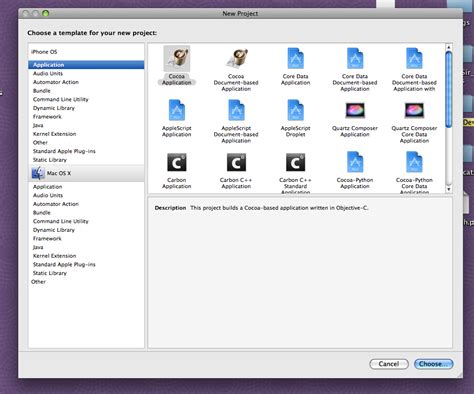
Task: Click the Mac OS X section header label
Action: pyautogui.click(x=59, y=173)
